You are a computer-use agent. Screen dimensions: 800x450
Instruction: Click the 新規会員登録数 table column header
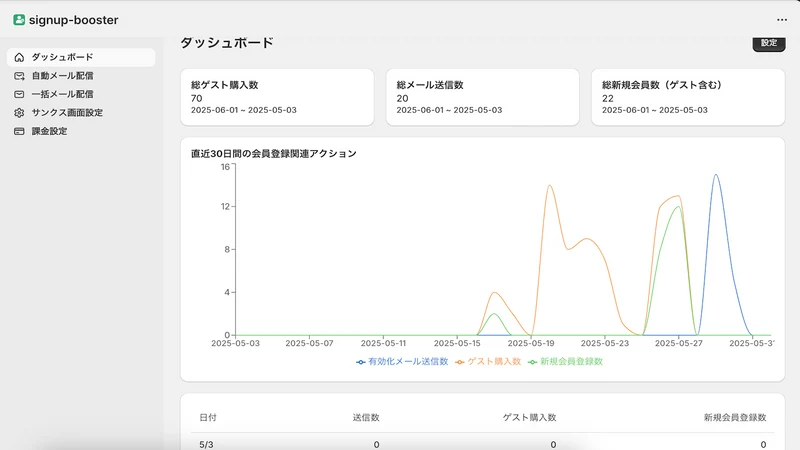click(735, 417)
